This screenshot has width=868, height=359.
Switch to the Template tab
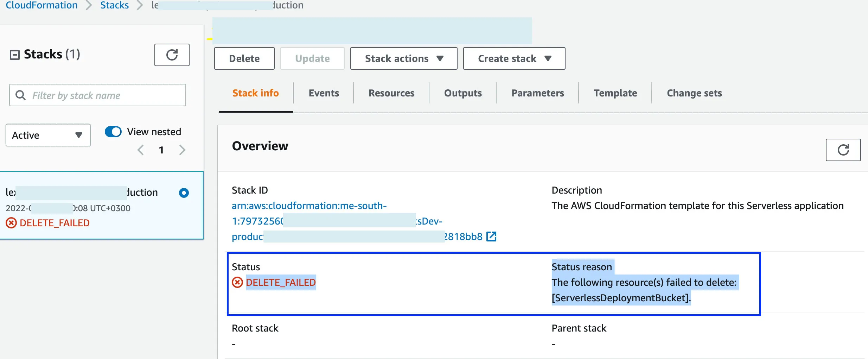click(615, 93)
